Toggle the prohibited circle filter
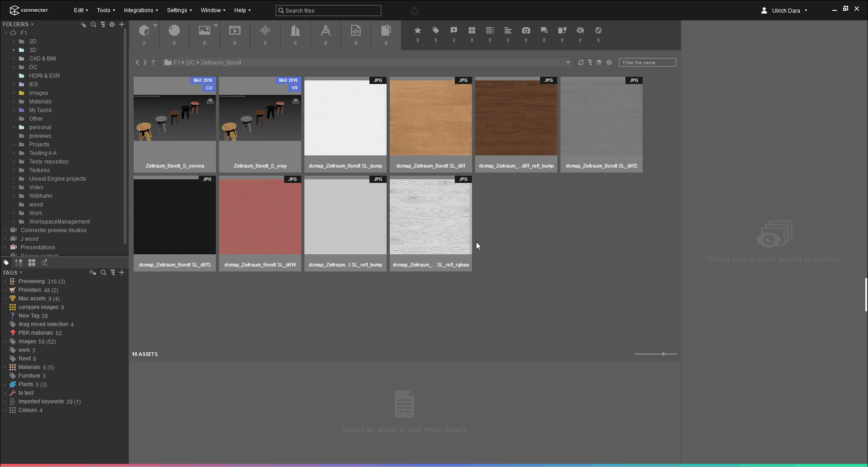 598,30
